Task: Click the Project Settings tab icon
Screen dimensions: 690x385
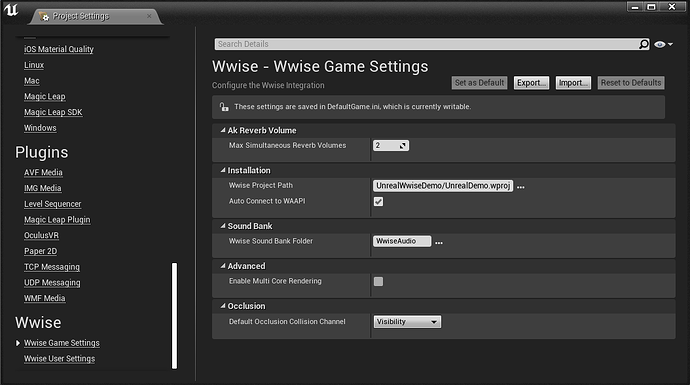Action: click(44, 17)
